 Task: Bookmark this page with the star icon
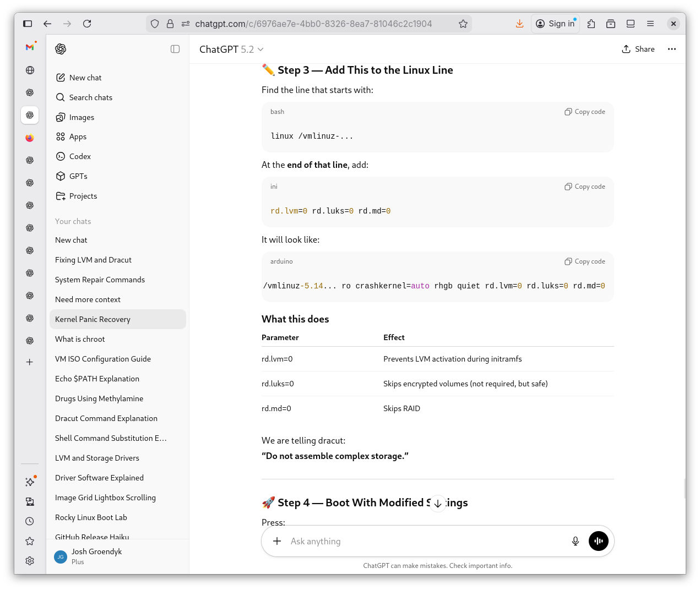click(x=463, y=24)
